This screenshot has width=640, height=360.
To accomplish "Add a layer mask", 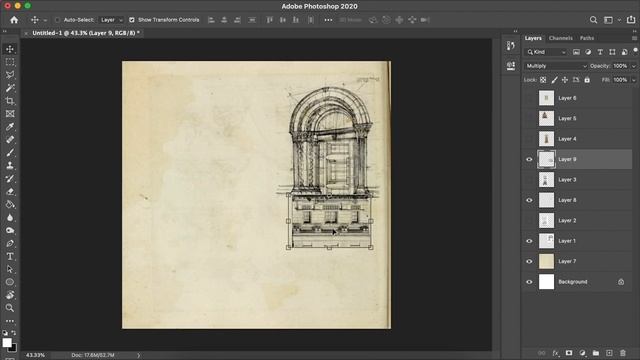I will click(x=569, y=353).
